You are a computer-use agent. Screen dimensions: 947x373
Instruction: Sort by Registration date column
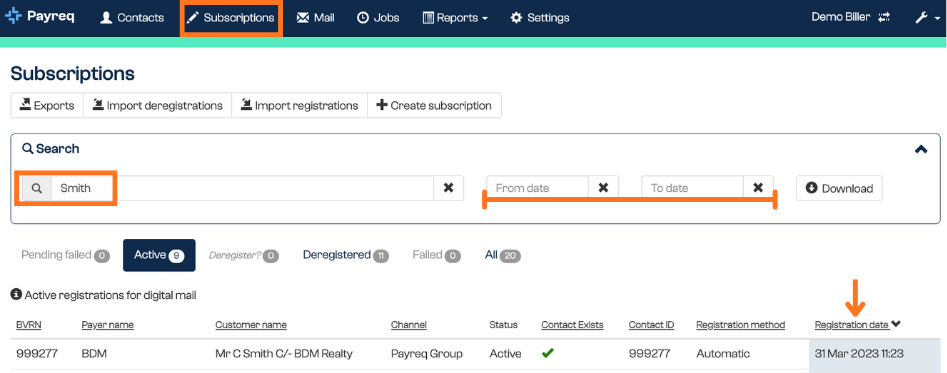(852, 325)
